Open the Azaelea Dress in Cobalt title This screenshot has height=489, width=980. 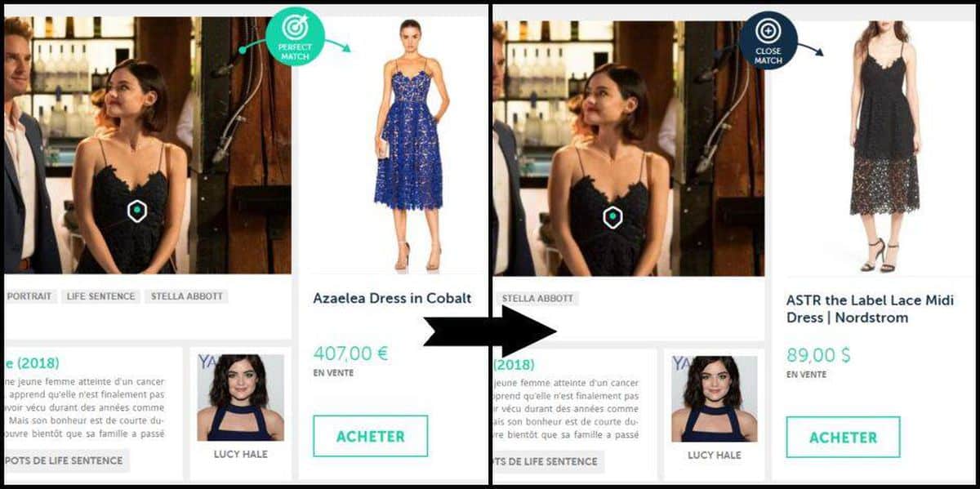392,298
